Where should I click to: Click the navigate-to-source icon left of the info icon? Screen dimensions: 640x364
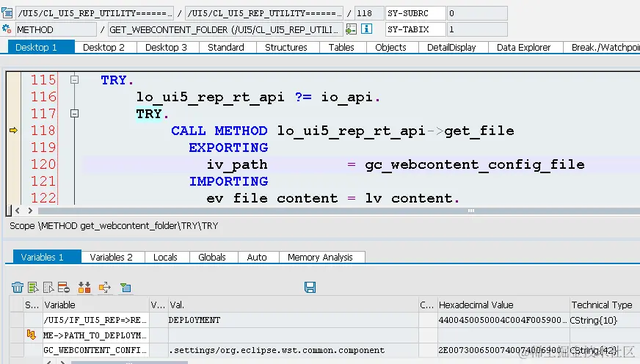351,29
